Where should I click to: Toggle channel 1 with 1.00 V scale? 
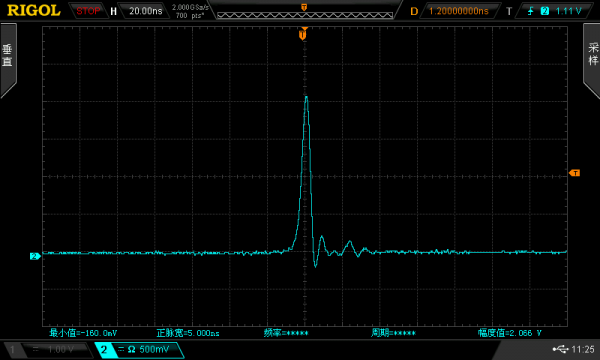point(47,349)
